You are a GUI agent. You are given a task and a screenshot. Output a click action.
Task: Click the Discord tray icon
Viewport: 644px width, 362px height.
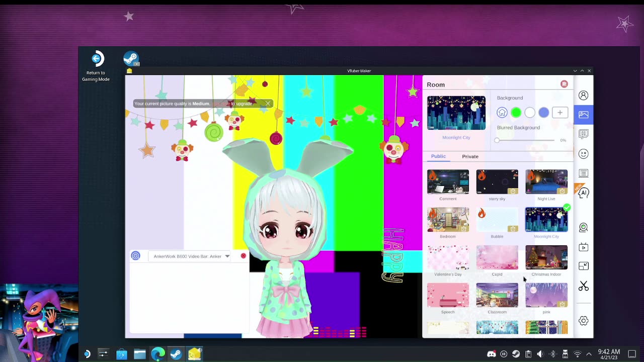tap(492, 354)
